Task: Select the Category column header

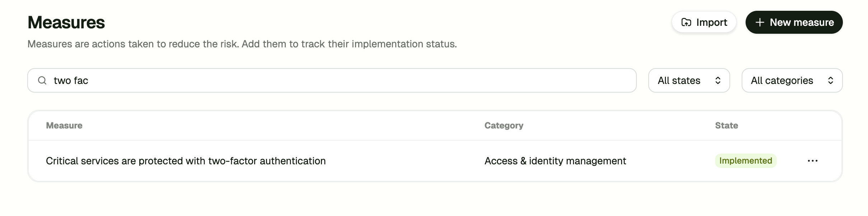Action: coord(504,125)
